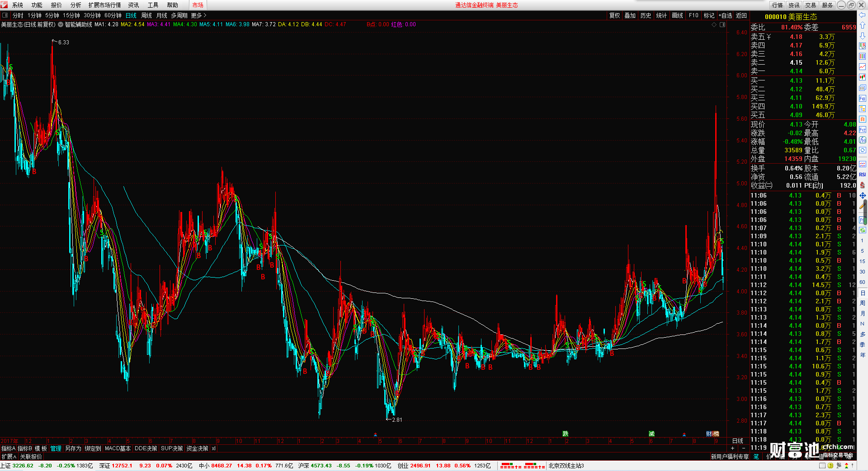This screenshot has height=471, width=868.
Task: Switch to the MACD基本 indicator tab
Action: pyautogui.click(x=118, y=448)
